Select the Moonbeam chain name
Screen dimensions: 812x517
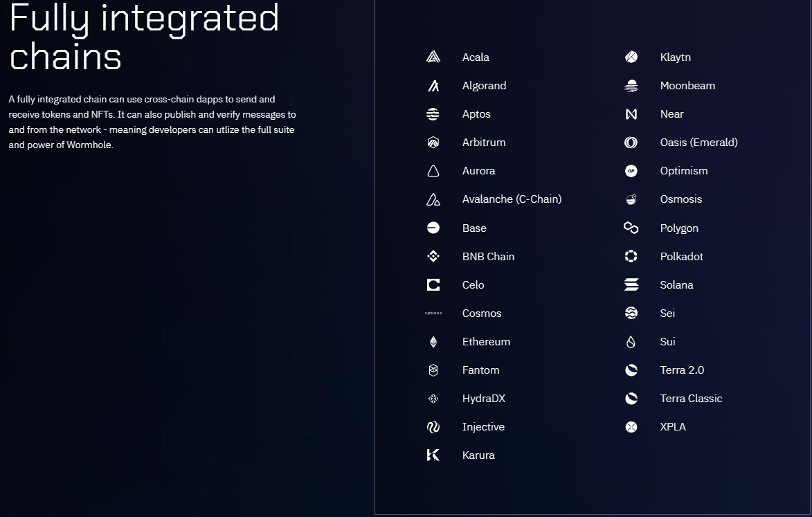point(687,86)
